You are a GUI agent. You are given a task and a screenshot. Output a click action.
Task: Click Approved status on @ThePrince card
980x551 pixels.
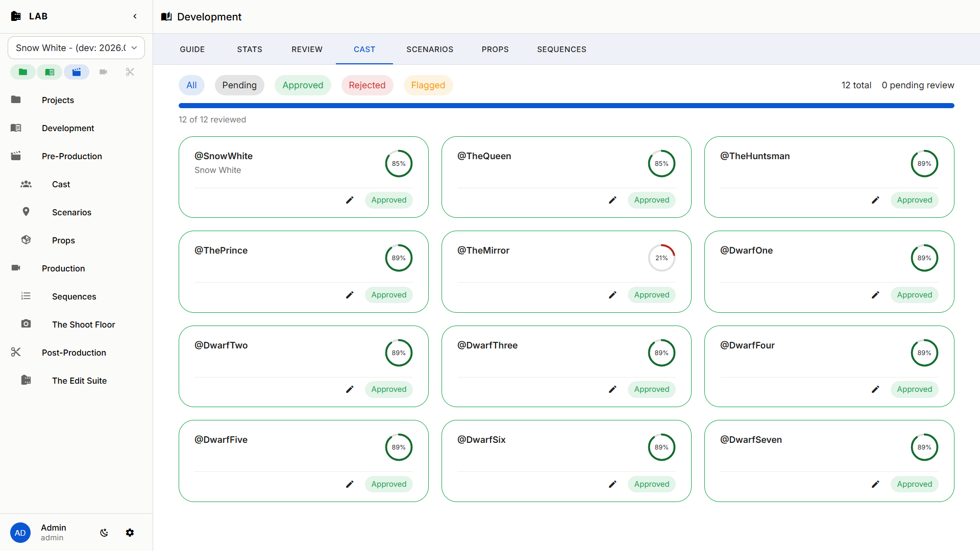tap(389, 295)
